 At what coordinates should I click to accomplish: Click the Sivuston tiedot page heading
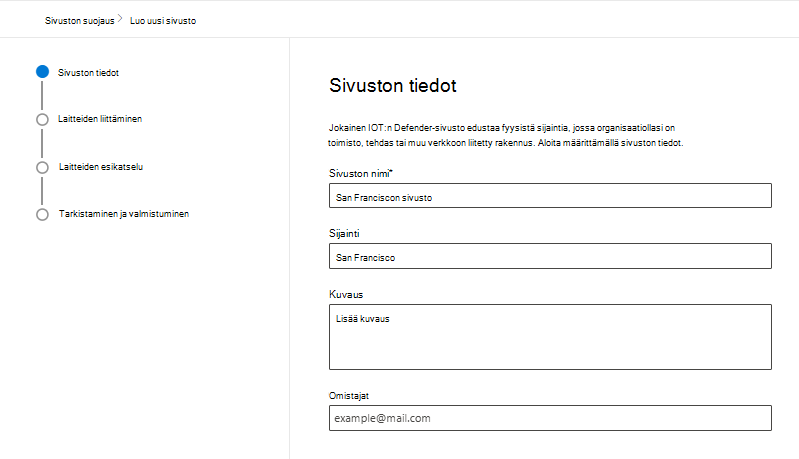coord(392,86)
